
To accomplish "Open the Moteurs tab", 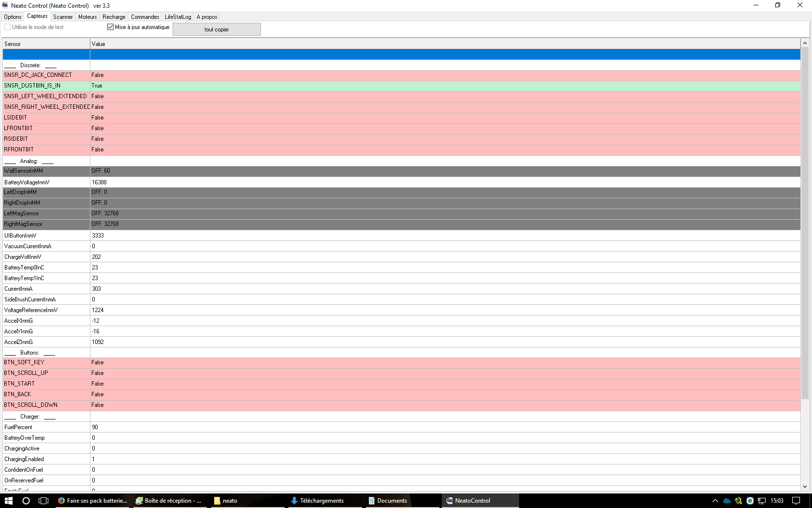I will 87,17.
